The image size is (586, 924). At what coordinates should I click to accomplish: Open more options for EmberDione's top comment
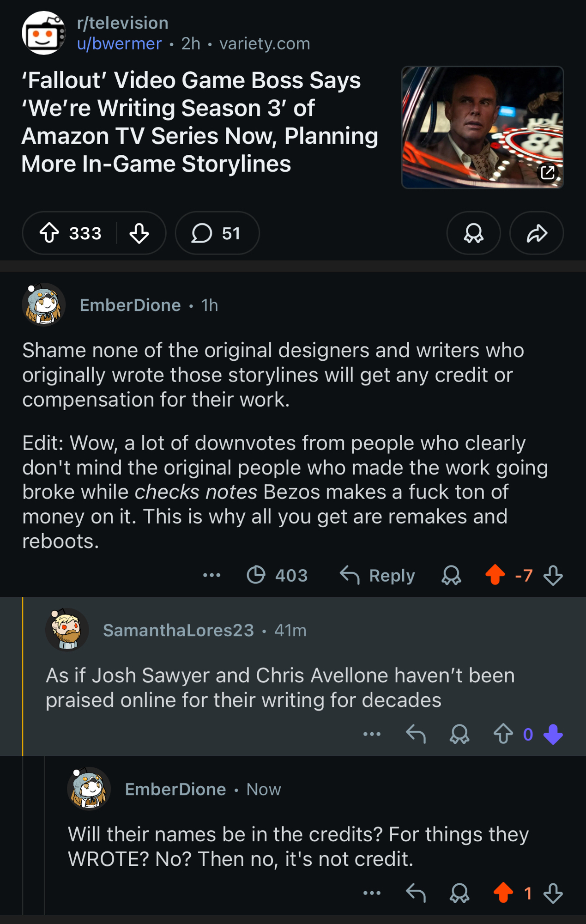[211, 575]
